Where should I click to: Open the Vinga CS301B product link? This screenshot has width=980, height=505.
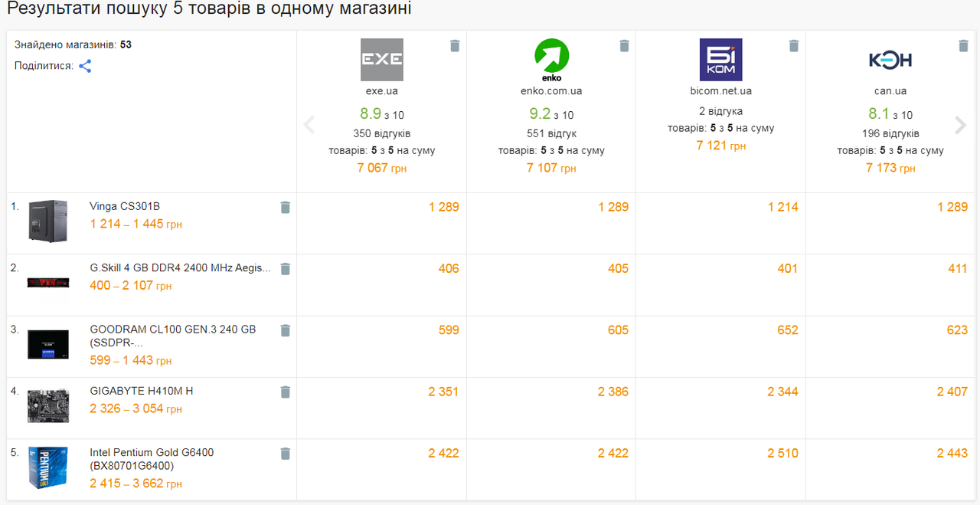pyautogui.click(x=125, y=206)
